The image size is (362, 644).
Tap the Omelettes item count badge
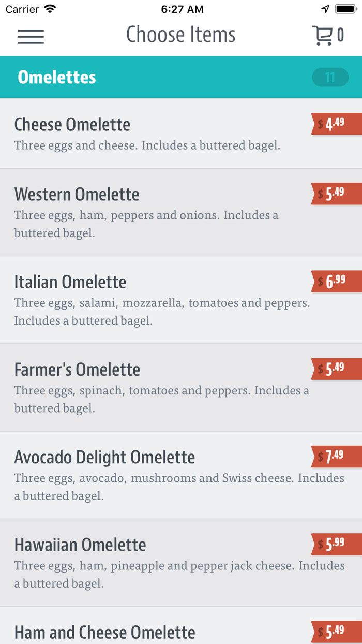(330, 78)
